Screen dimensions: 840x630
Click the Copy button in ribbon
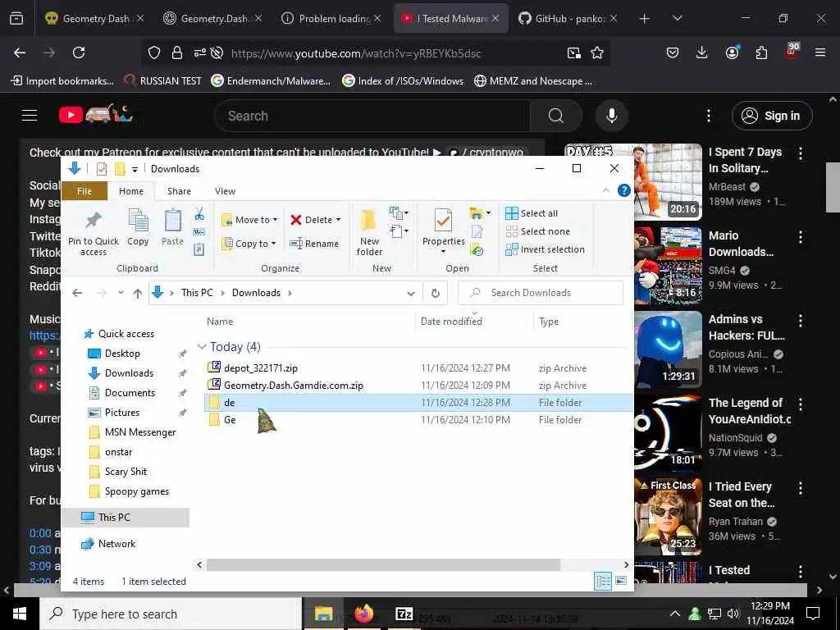138,227
